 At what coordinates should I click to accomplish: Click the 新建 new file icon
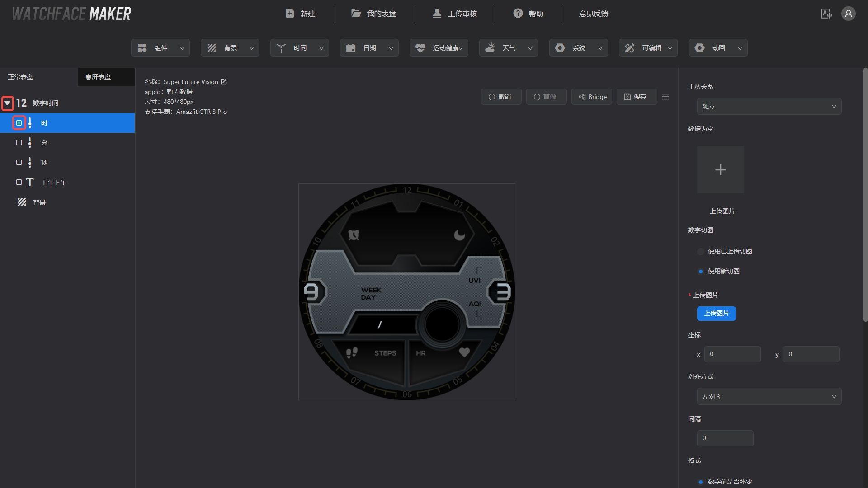pyautogui.click(x=290, y=14)
